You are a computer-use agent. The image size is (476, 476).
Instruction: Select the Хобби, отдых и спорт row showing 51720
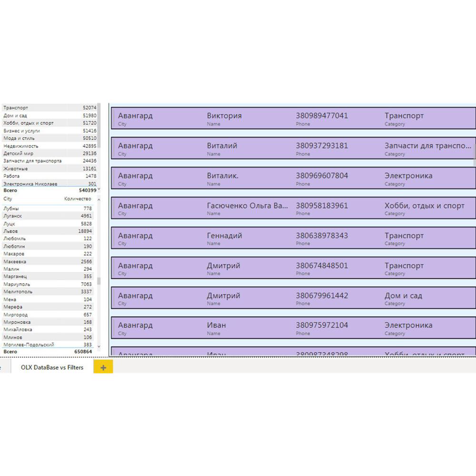[50, 123]
